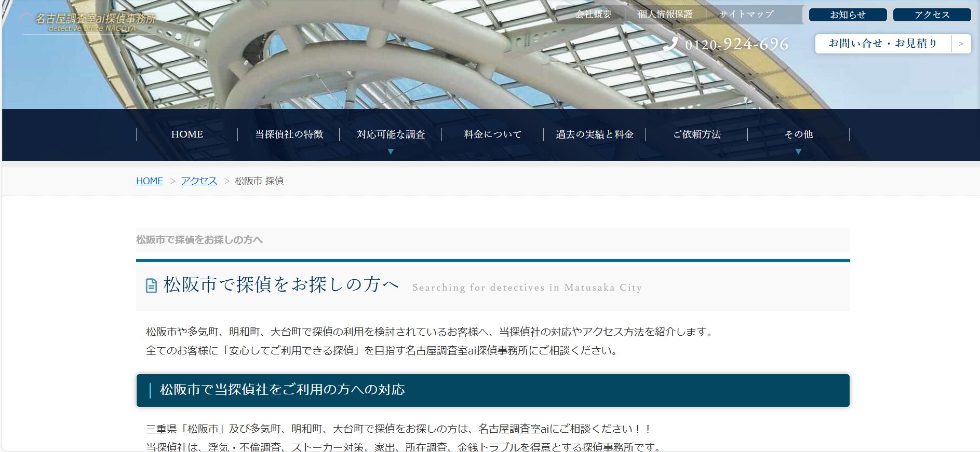Click the phone handset icon
The image size is (980, 452).
(x=670, y=44)
